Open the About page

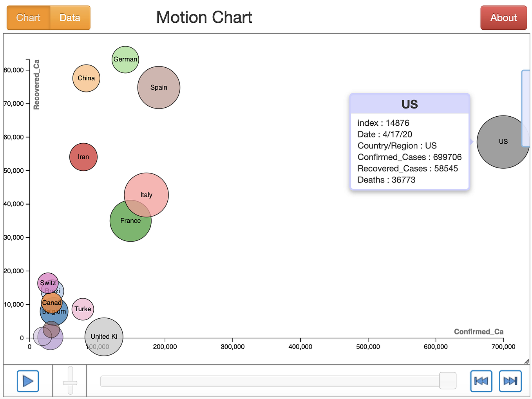[x=503, y=18]
